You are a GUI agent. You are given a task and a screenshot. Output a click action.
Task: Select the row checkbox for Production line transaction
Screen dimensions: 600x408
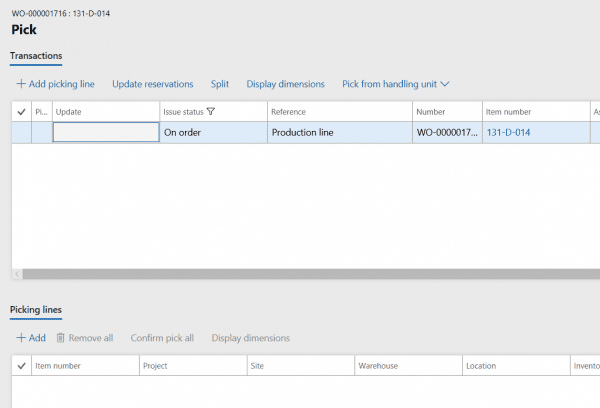(21, 132)
